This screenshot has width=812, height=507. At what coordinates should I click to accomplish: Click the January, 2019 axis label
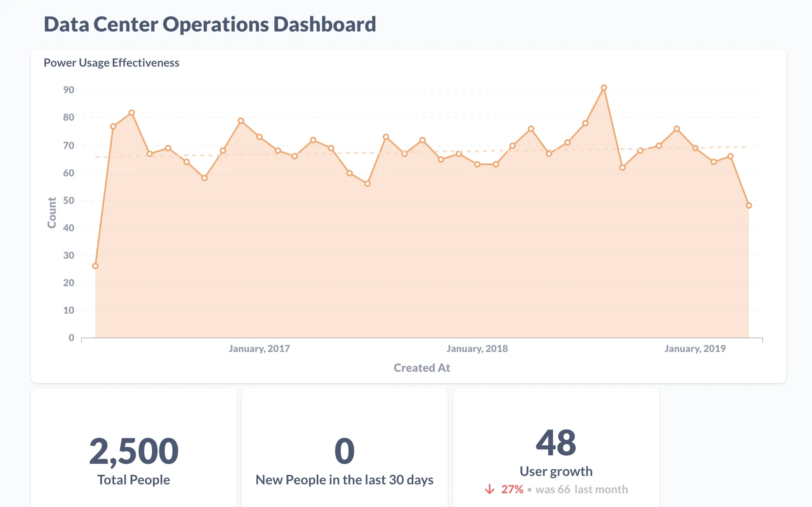(x=695, y=348)
